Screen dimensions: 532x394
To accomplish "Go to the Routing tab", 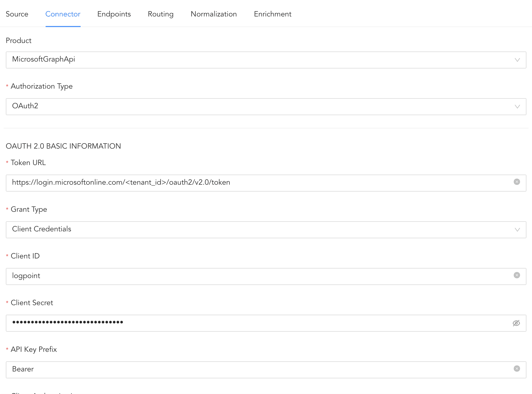I will point(160,14).
